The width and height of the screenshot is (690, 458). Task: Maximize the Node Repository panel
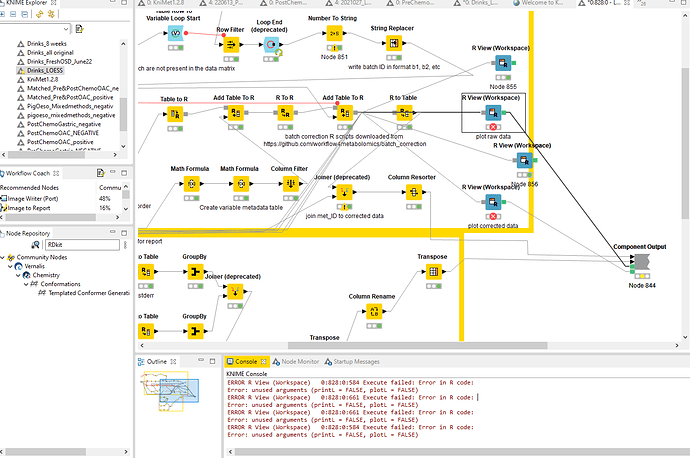point(124,232)
